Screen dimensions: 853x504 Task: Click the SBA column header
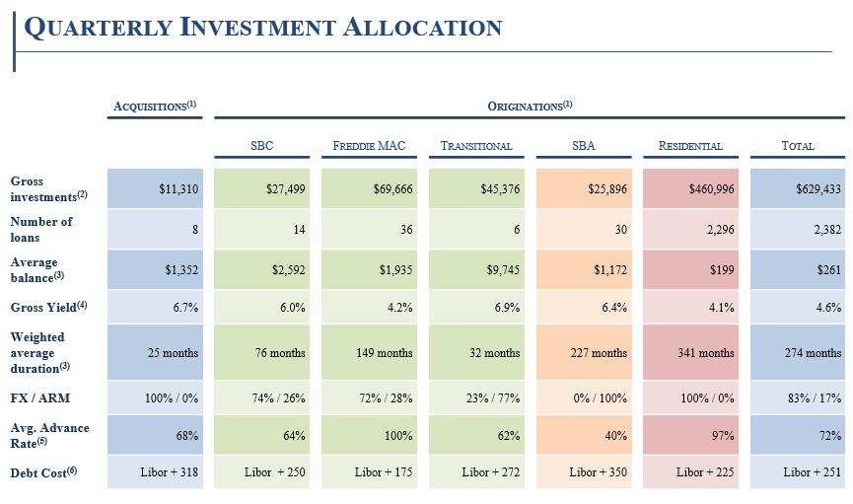click(x=584, y=146)
